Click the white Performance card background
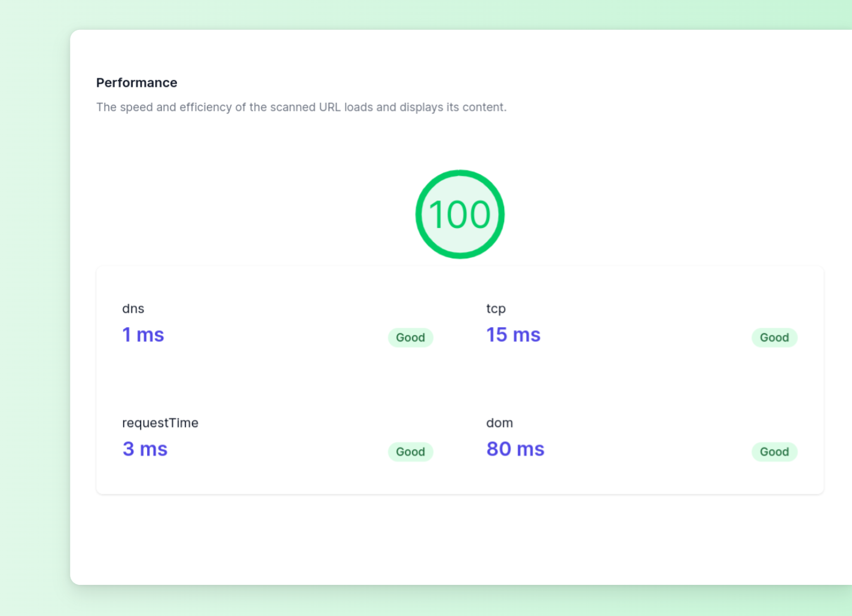 coord(460,538)
